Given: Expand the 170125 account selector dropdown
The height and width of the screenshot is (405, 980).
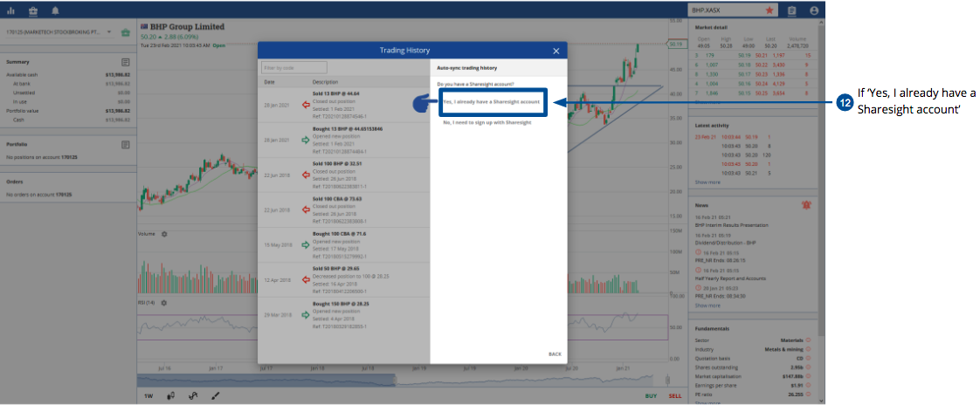Looking at the screenshot, I should click(108, 32).
